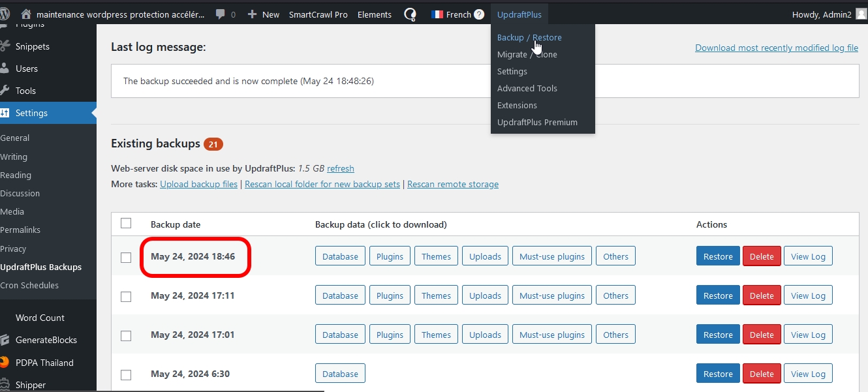Screen dimensions: 868x392
Task: Open the comments bubble icon
Action: pyautogui.click(x=221, y=14)
